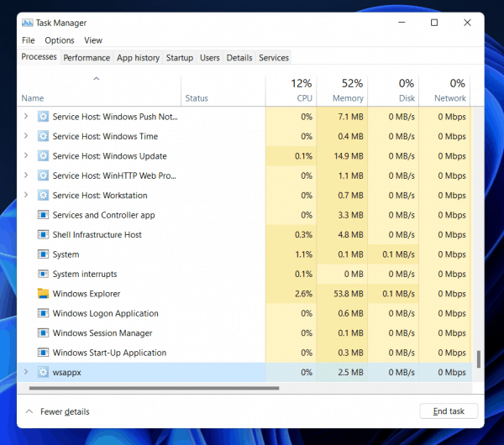504x445 pixels.
Task: Switch to the Performance tab
Action: pos(87,58)
